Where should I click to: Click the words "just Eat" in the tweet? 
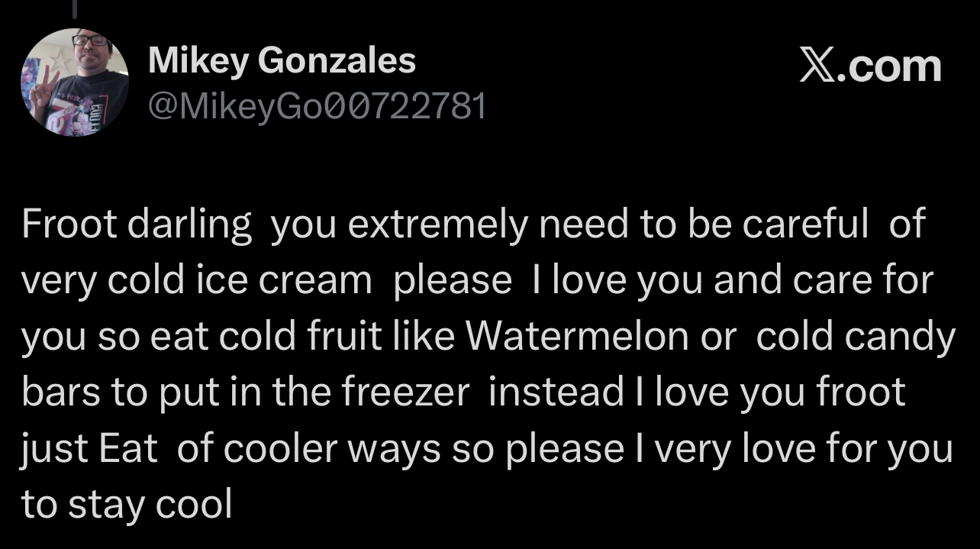(89, 449)
